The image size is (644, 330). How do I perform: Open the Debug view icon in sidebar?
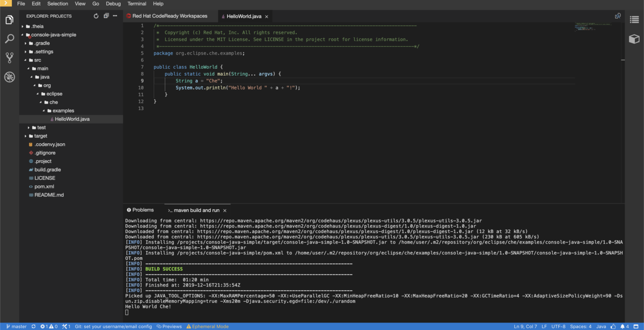(x=9, y=77)
